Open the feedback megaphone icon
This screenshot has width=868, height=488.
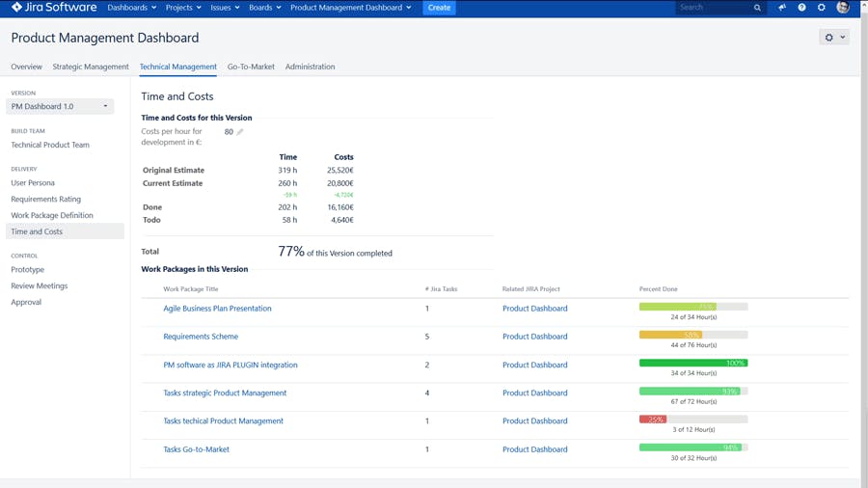781,8
